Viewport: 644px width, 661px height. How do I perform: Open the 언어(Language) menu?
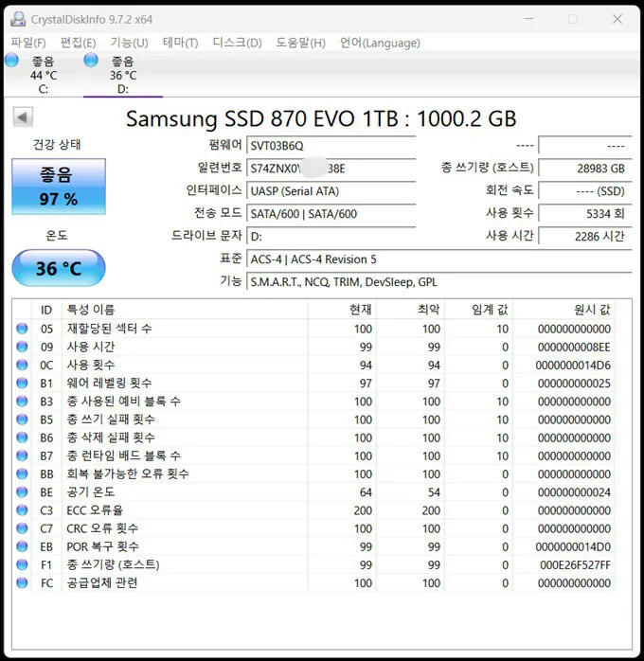[380, 43]
